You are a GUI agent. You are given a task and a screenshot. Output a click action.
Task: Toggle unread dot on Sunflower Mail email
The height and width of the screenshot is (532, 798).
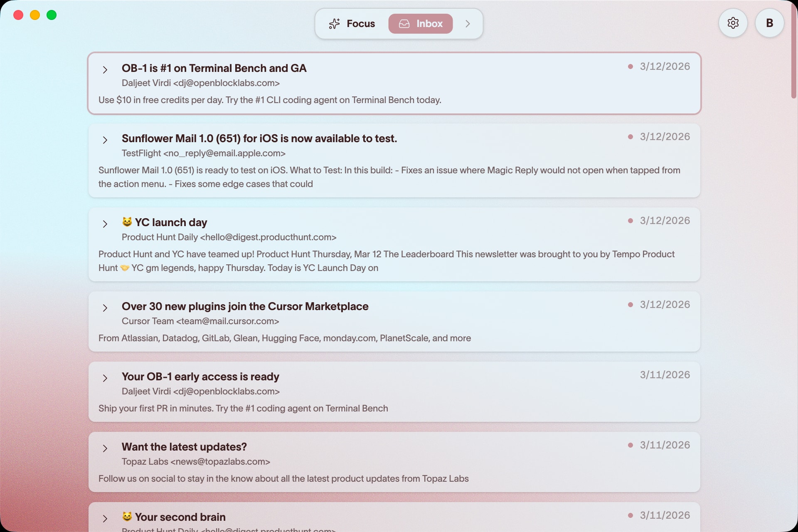(630, 137)
